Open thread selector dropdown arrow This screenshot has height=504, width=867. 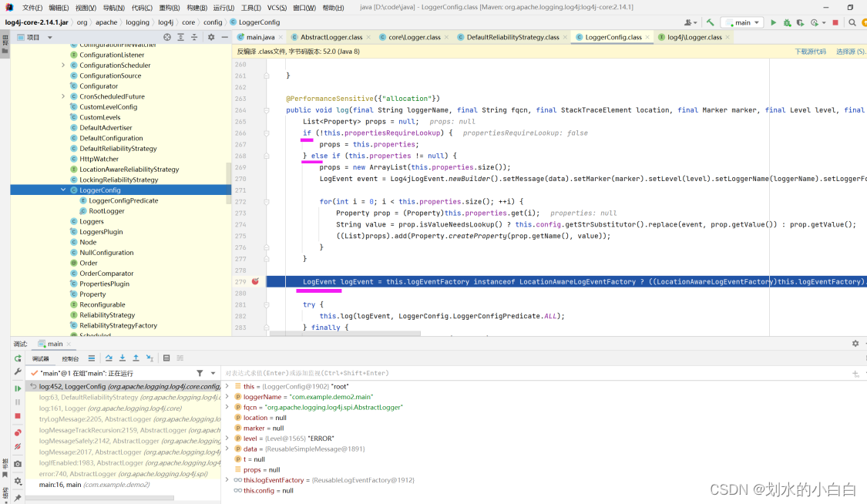coord(213,373)
